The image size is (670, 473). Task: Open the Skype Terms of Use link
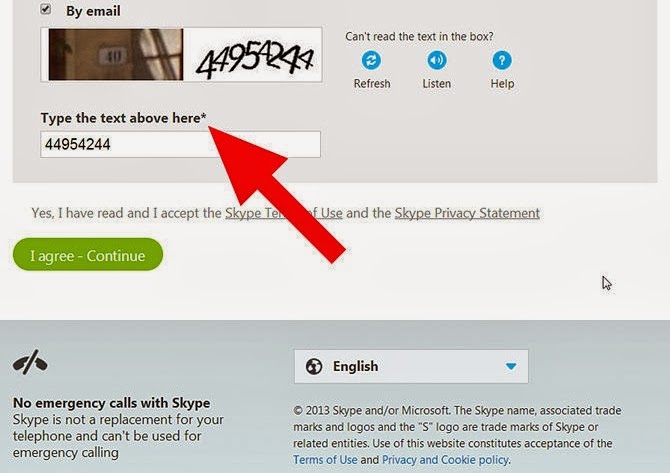coord(284,213)
